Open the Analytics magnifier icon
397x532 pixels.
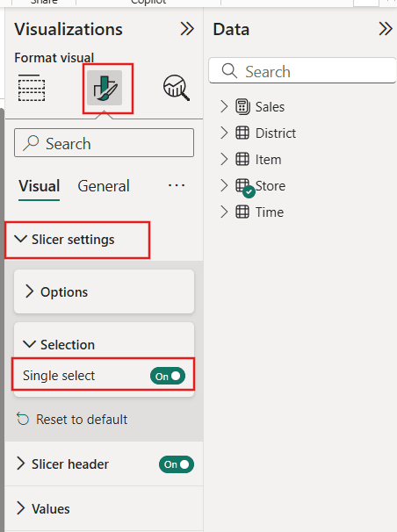[177, 88]
